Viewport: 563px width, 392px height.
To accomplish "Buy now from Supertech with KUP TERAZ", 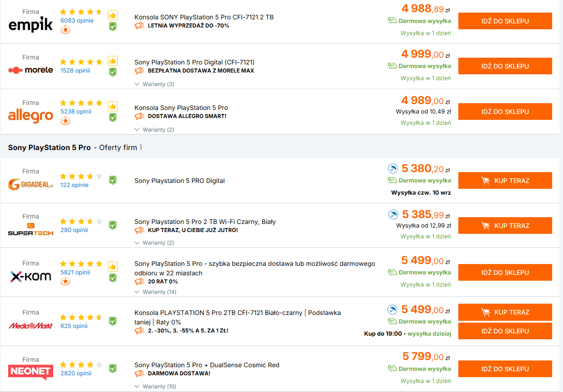I will 505,226.
